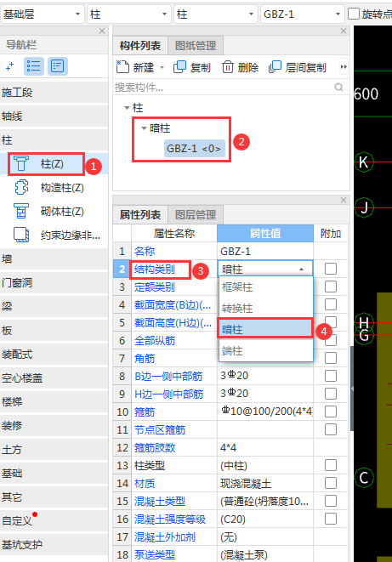This screenshot has height=562, width=392.
Task: Open 施工段 navigation category
Action: click(x=54, y=93)
